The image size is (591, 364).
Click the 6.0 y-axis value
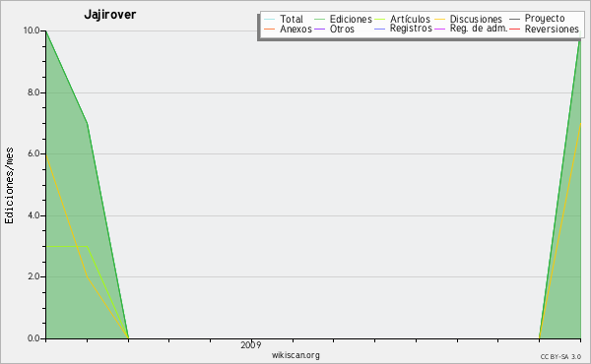pos(33,153)
